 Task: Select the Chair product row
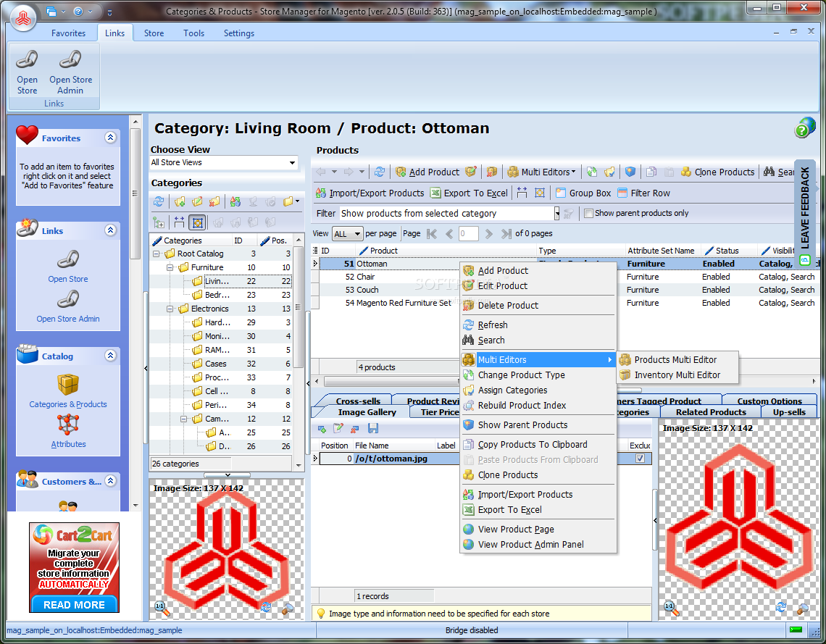coord(564,277)
